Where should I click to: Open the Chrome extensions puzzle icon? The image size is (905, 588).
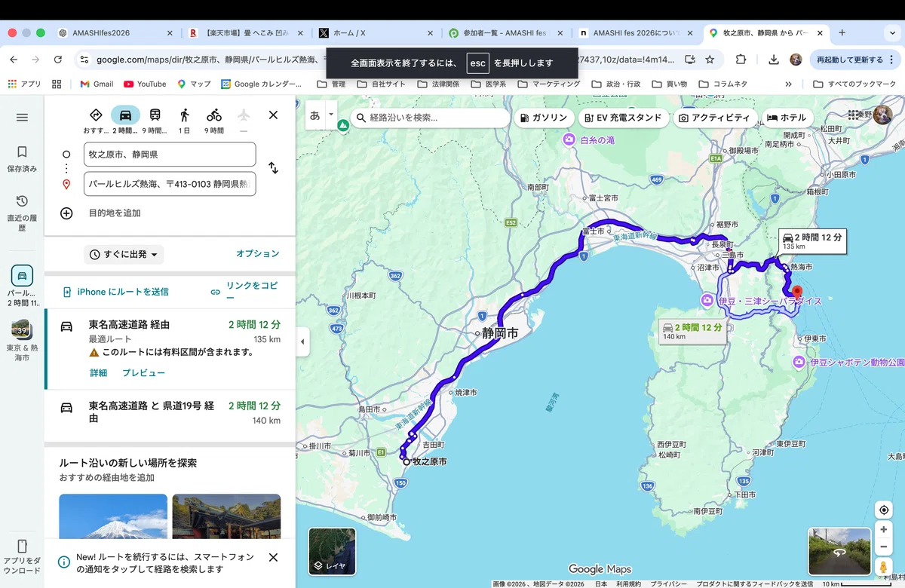(x=741, y=60)
